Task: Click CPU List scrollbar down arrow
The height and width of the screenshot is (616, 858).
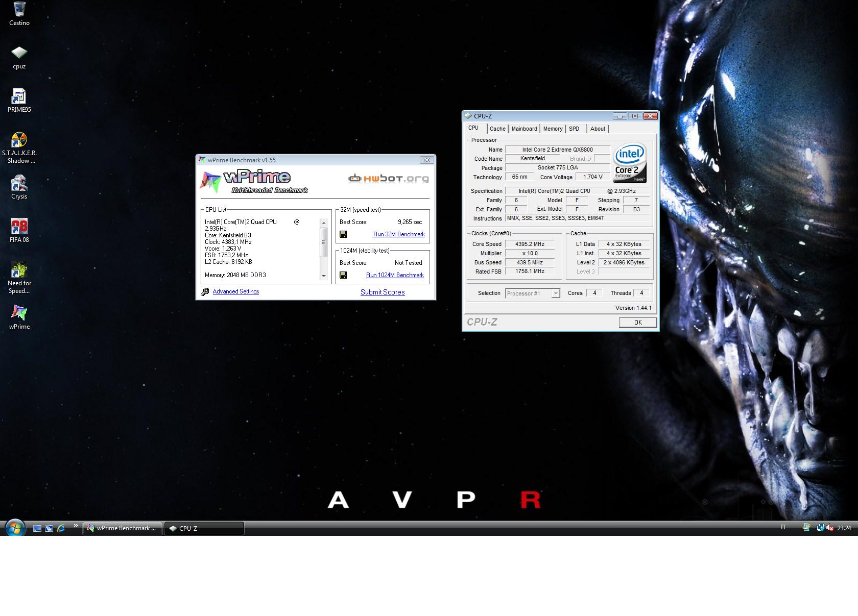Action: pos(323,276)
